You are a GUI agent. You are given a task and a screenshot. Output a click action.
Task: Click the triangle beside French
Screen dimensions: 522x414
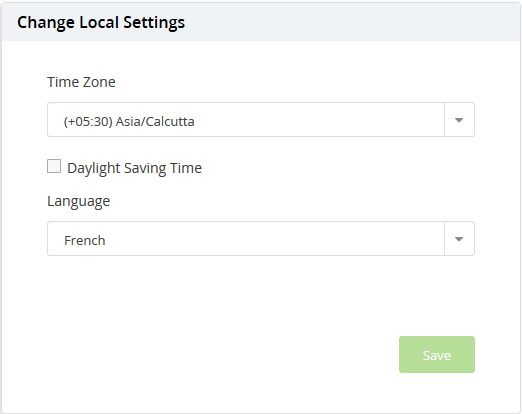click(459, 239)
